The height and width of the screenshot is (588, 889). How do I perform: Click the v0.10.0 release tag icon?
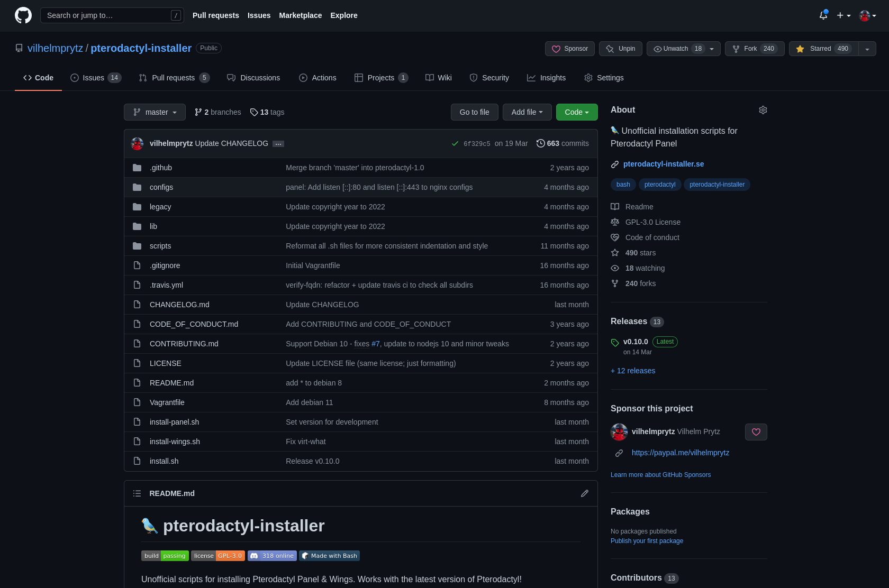point(615,343)
